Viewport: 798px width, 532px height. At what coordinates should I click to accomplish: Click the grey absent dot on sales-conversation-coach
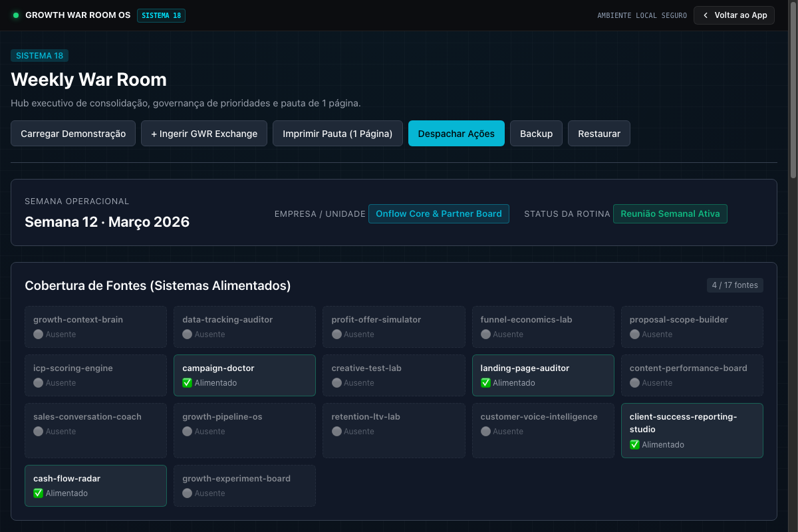click(x=38, y=432)
